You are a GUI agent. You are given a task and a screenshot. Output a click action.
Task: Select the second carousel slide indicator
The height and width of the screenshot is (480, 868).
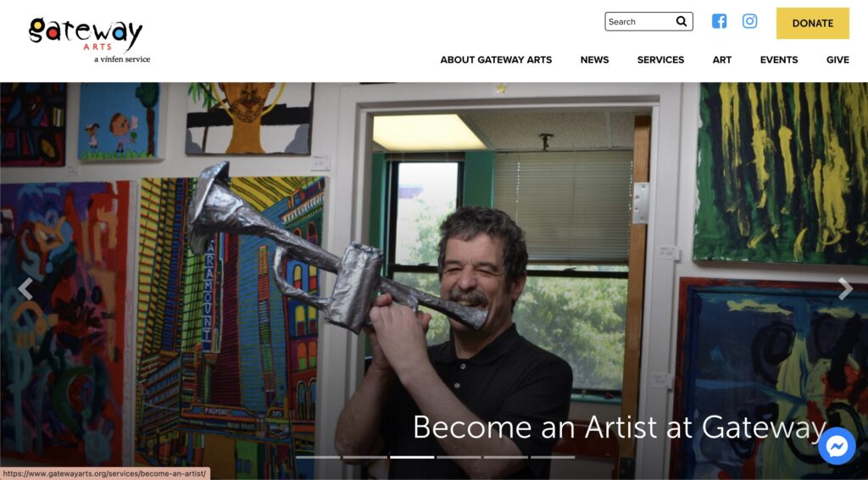point(364,457)
